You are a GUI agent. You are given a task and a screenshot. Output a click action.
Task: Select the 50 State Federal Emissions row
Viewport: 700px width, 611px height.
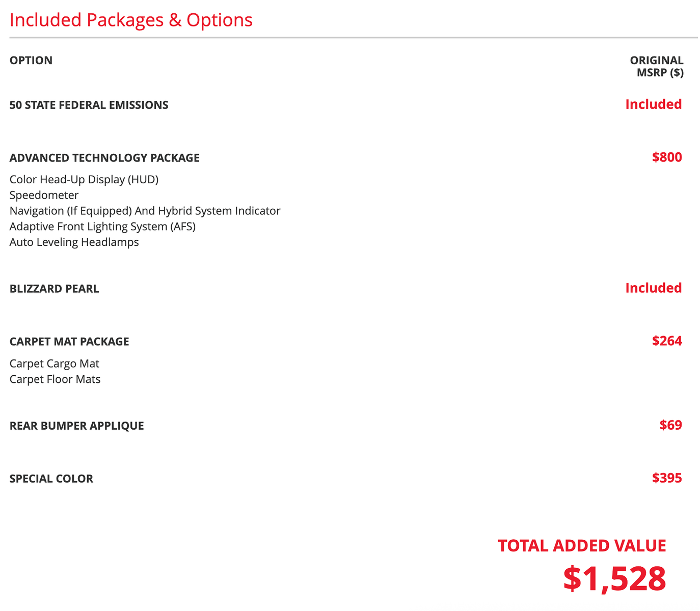(x=346, y=105)
